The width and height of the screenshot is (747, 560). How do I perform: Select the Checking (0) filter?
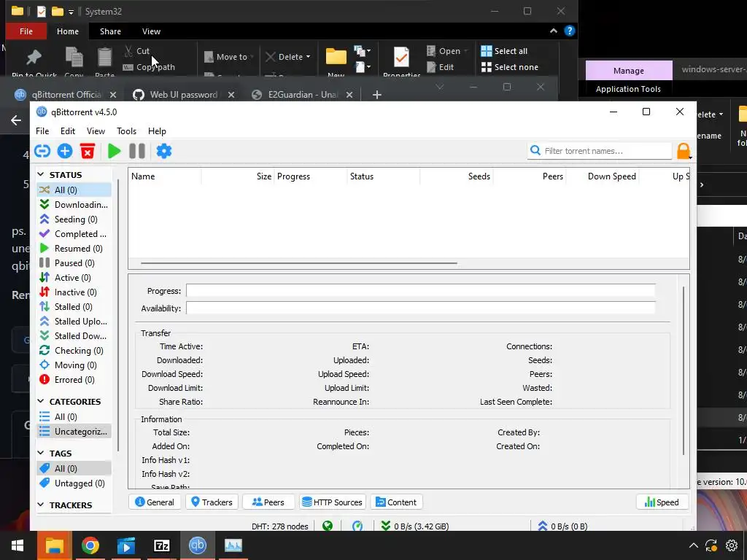(74, 351)
